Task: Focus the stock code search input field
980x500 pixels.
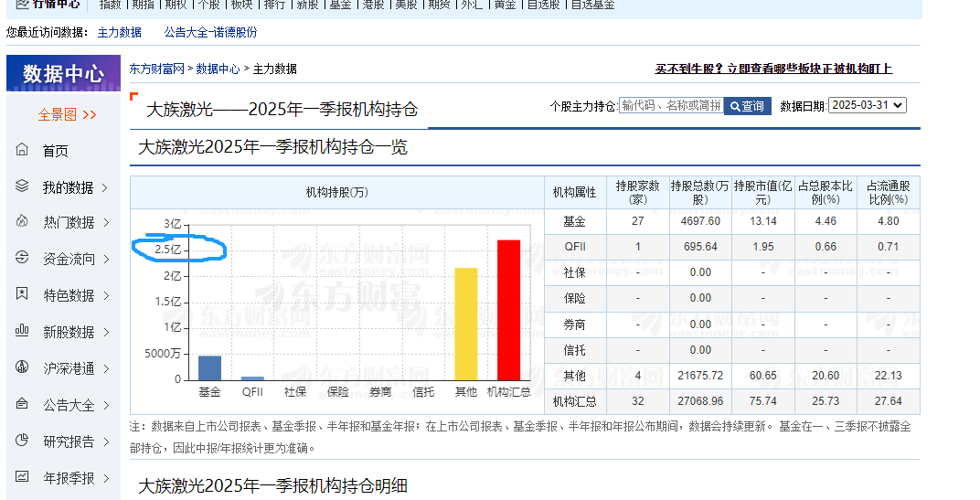Action: coord(671,106)
